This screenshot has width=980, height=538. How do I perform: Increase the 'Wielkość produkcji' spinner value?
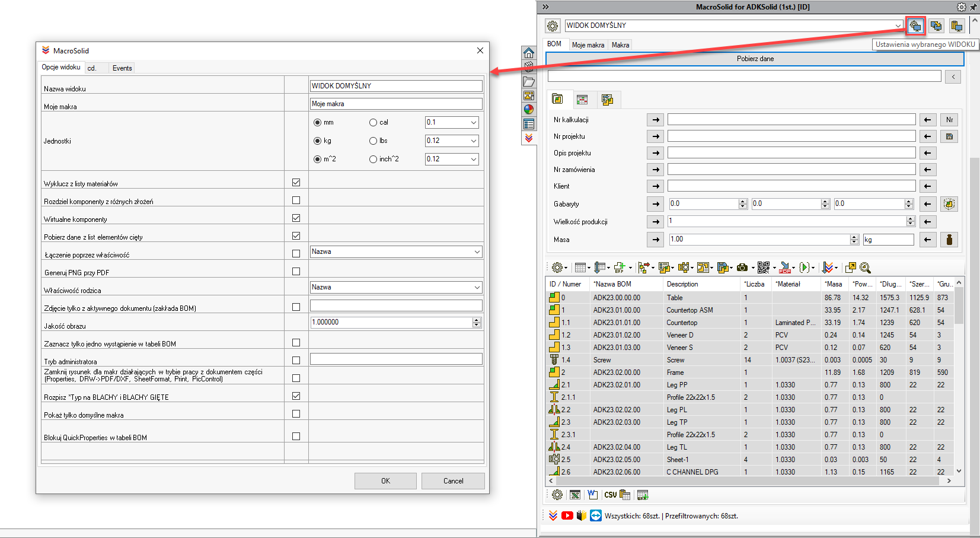pyautogui.click(x=911, y=219)
